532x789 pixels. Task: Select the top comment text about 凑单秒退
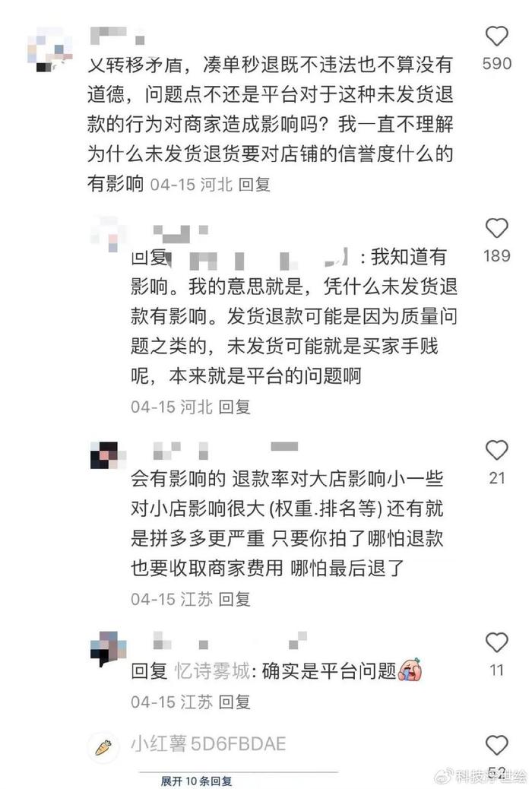point(271,123)
